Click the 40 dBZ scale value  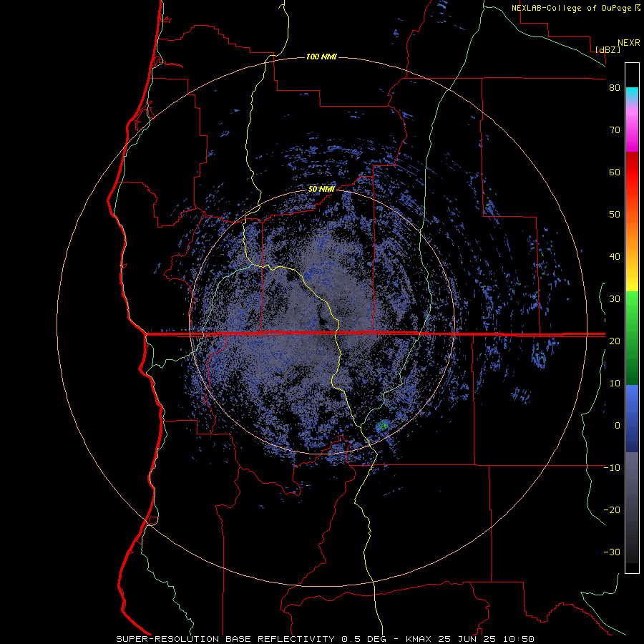click(615, 257)
